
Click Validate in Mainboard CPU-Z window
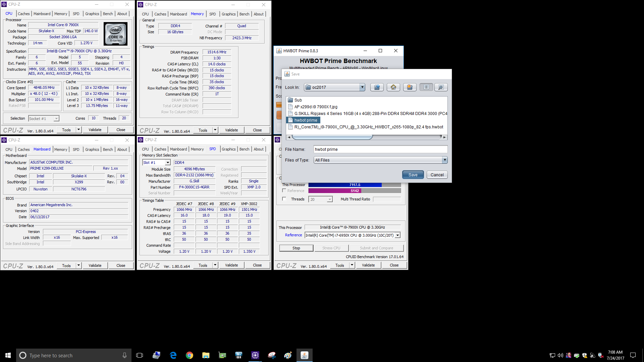(95, 265)
